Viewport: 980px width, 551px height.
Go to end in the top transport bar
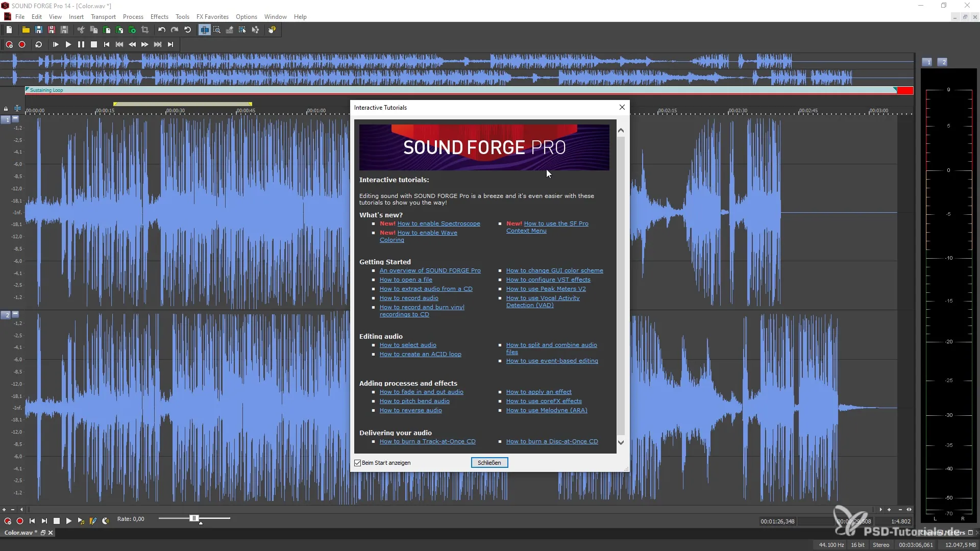170,45
